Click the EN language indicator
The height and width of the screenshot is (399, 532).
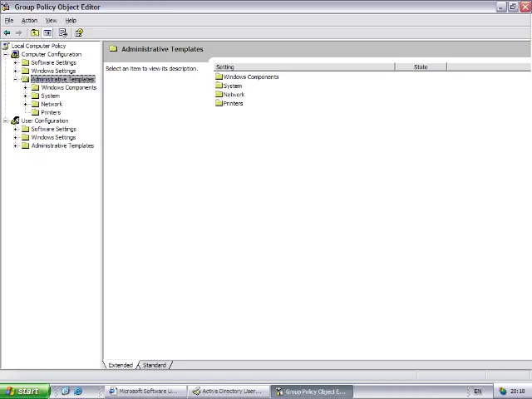click(478, 392)
